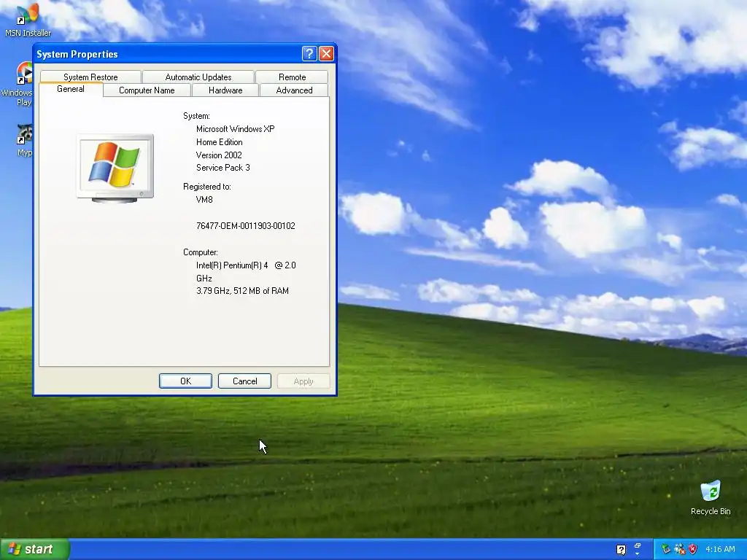Switch to the Advanced tab
747x560 pixels.
[295, 90]
